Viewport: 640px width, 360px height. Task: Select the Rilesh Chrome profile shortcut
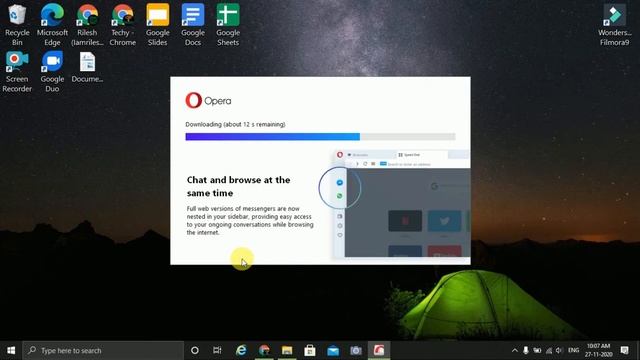click(87, 24)
